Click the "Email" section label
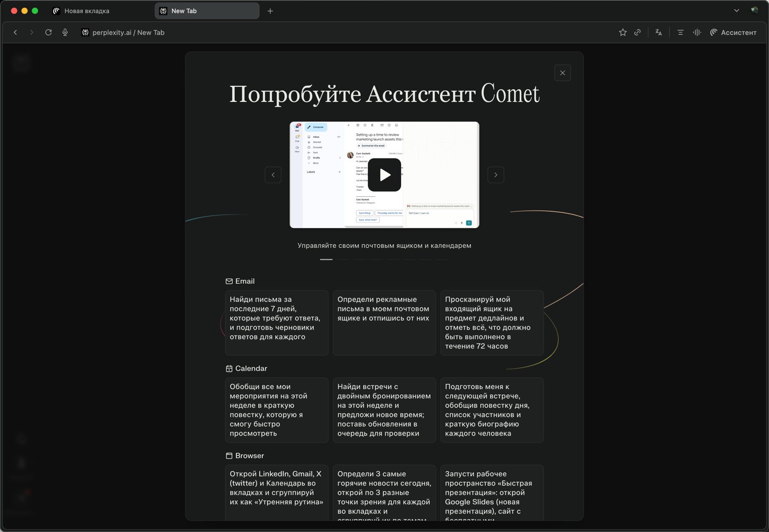 coord(245,281)
